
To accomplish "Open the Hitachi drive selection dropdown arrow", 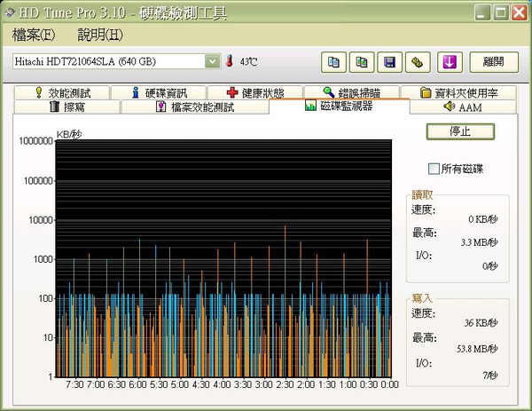I will (213, 61).
